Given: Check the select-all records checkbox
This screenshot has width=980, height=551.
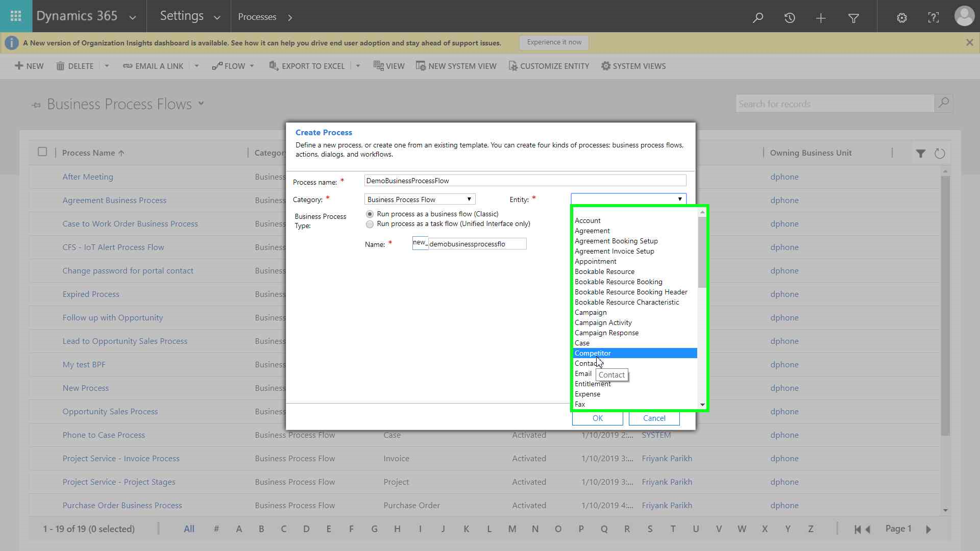Looking at the screenshot, I should (x=42, y=152).
